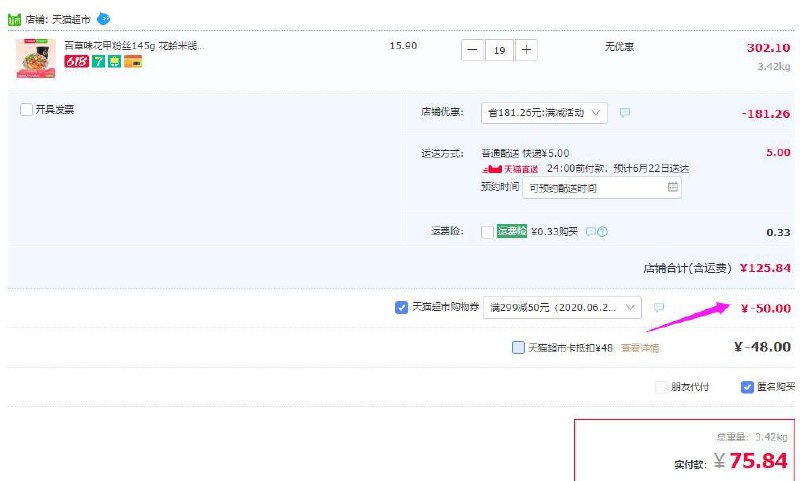
Task: Click the comment icon beside ¥0.33购买
Action: [x=590, y=232]
